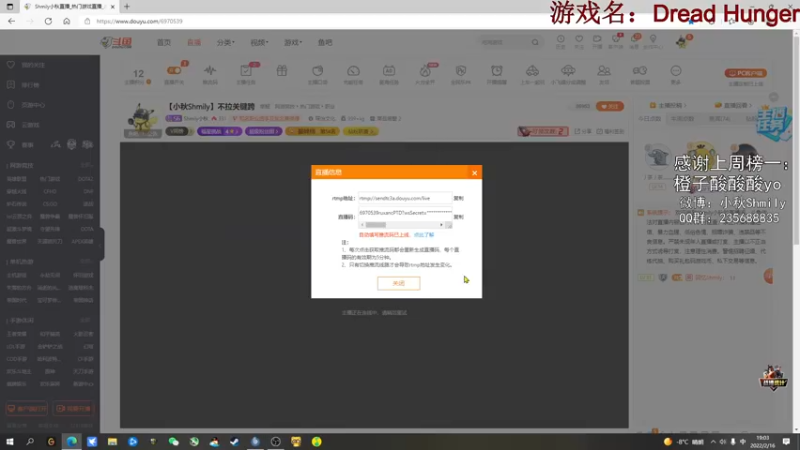
Task: Open the history clock icon in header
Action: click(560, 41)
